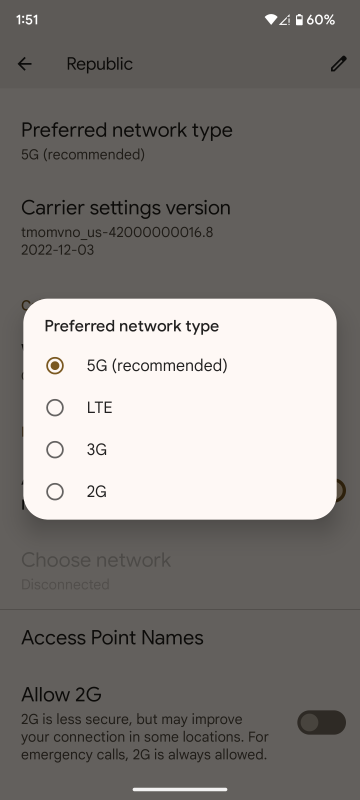Tap the Wi-Fi status icon
Image resolution: width=360 pixels, height=800 pixels.
tap(270, 20)
